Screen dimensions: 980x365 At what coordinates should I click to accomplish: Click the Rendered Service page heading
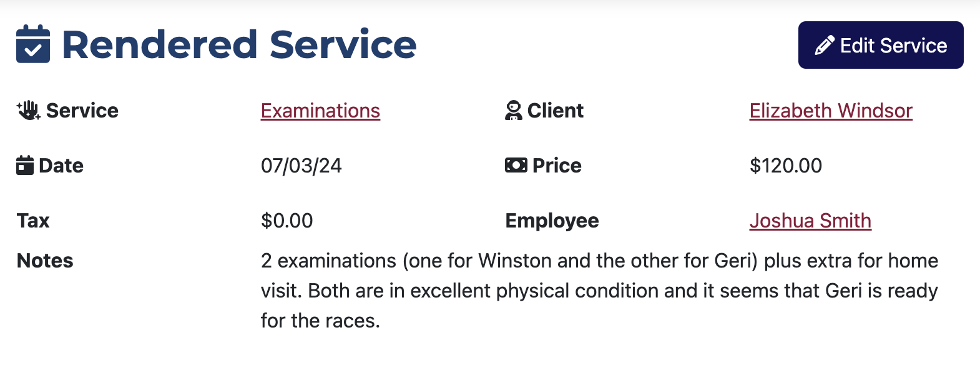click(x=239, y=44)
